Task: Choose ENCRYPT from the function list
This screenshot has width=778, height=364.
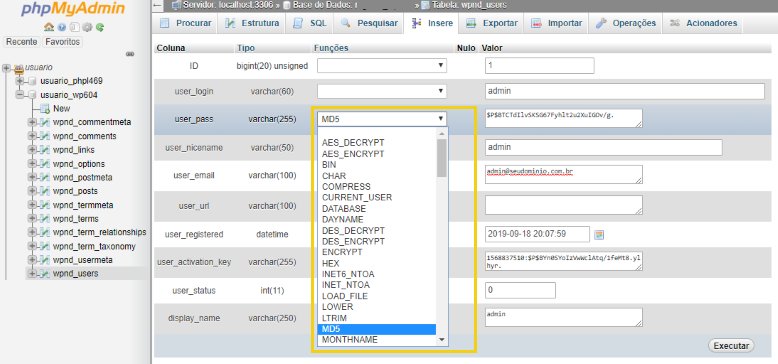Action: 376,252
